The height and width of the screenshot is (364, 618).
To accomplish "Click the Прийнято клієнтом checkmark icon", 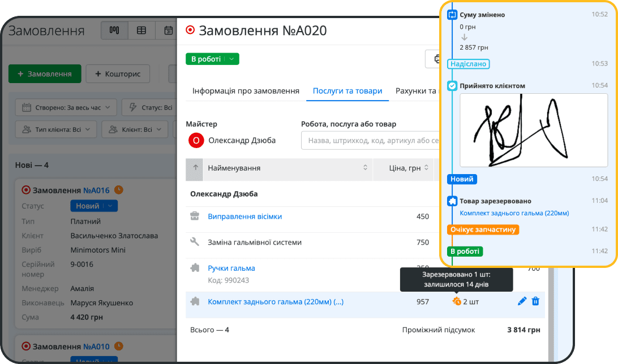I will click(452, 86).
